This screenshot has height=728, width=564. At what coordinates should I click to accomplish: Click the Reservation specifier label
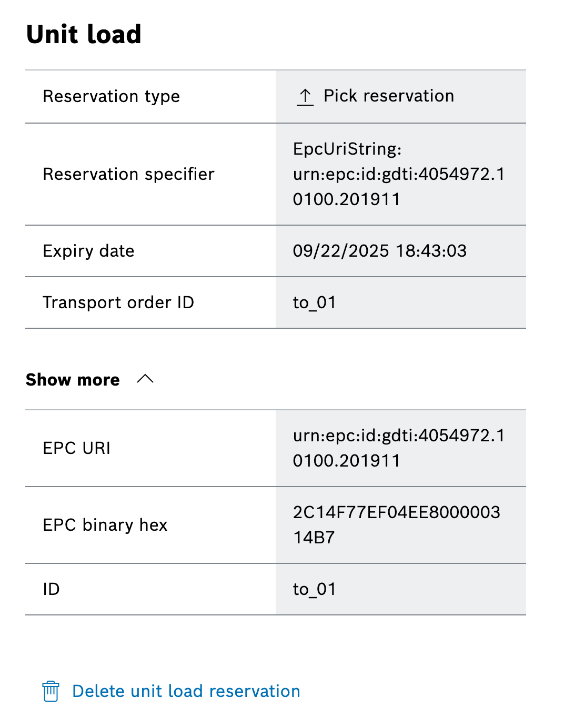click(128, 174)
